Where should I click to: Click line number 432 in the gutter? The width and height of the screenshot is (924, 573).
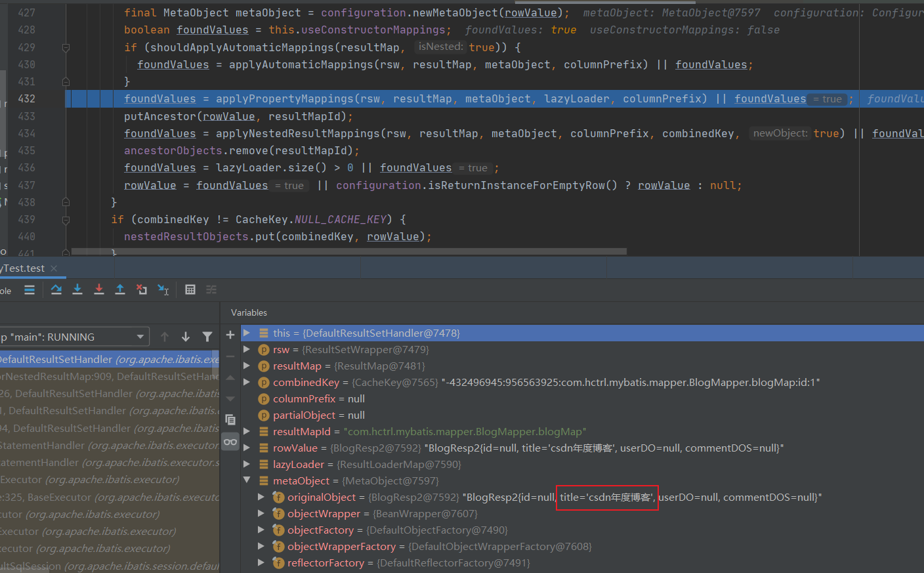pos(27,98)
